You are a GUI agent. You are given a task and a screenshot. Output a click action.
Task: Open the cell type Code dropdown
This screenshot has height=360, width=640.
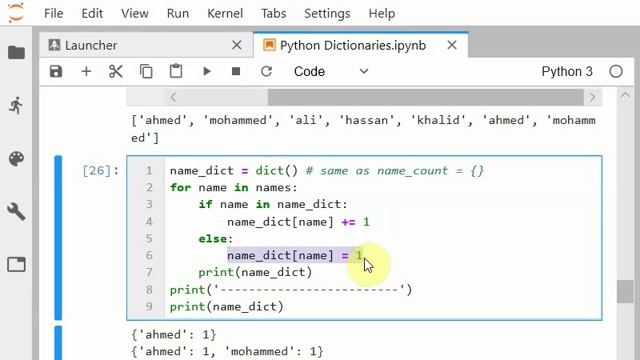coord(331,71)
